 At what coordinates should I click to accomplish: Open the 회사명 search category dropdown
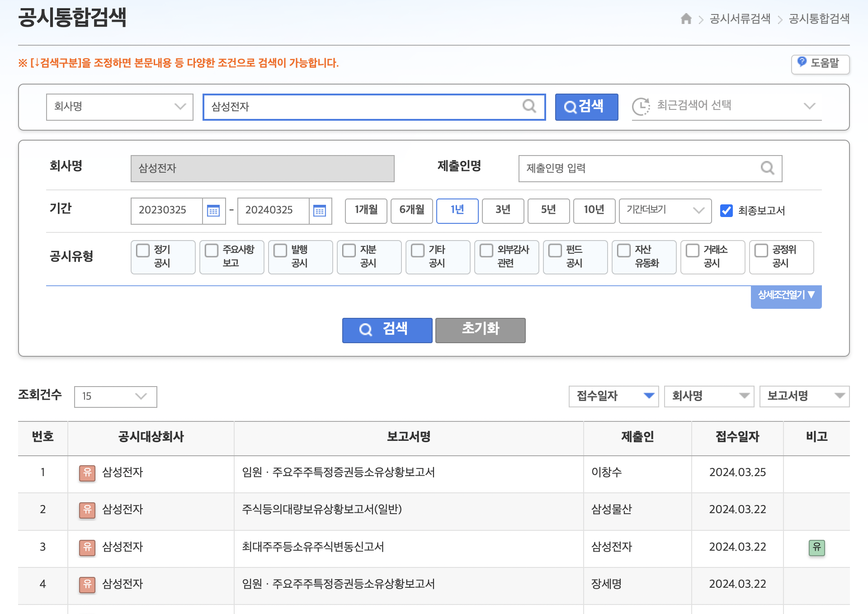(119, 107)
